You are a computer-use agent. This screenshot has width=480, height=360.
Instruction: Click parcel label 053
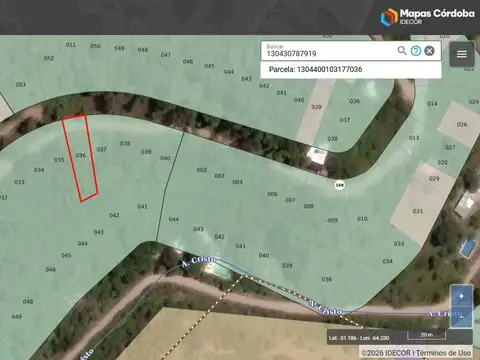[21, 85]
